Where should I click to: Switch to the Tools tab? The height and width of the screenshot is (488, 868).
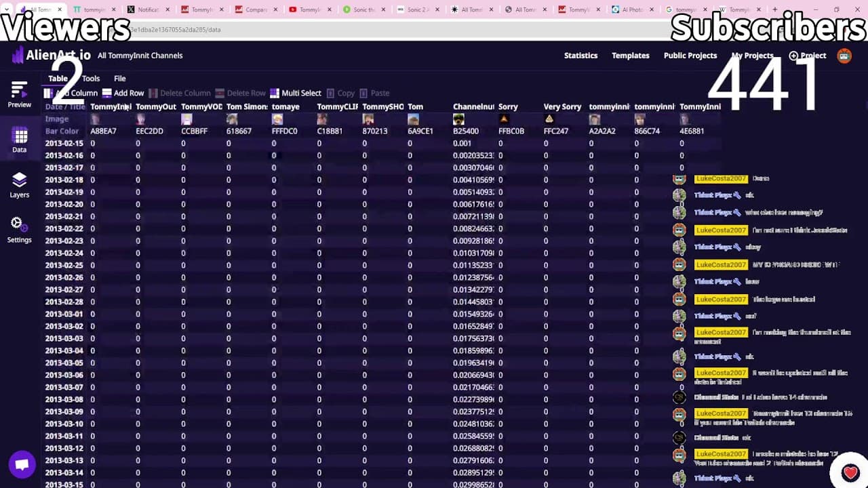(x=91, y=79)
